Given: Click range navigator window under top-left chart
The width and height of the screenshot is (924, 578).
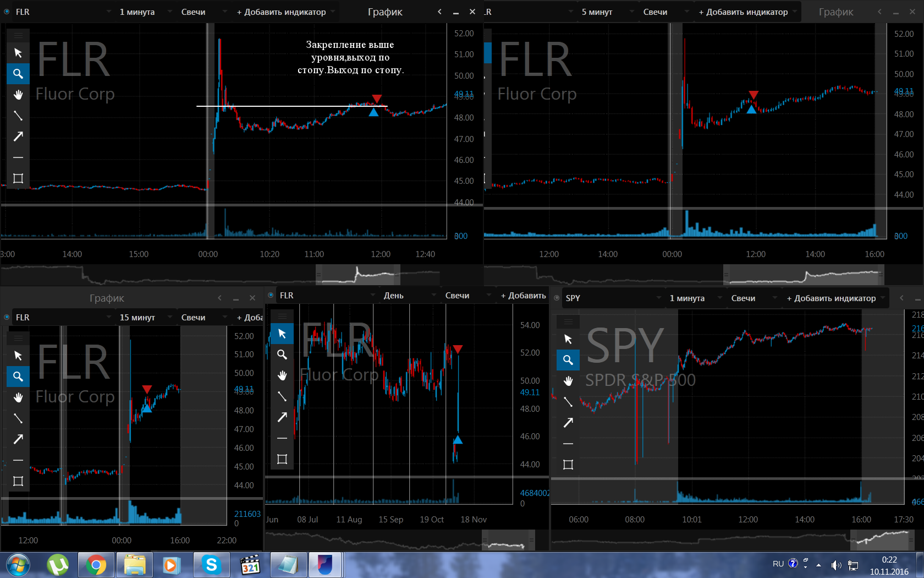Looking at the screenshot, I should click(x=359, y=275).
